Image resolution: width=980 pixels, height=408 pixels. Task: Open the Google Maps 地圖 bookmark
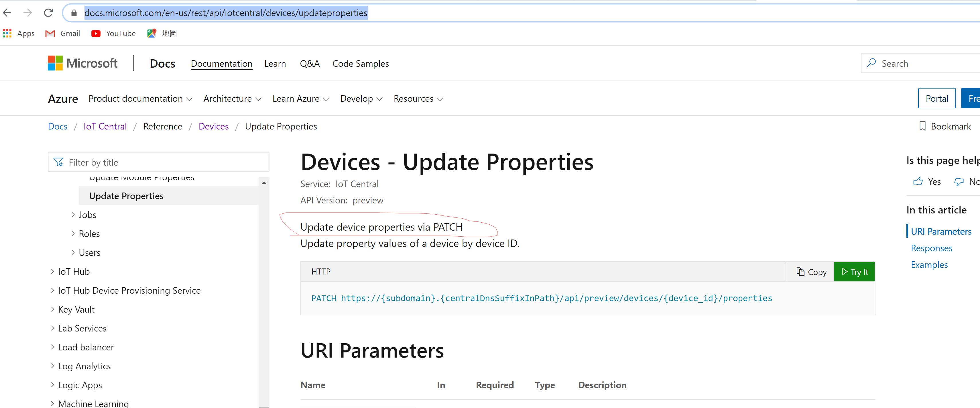coord(162,34)
